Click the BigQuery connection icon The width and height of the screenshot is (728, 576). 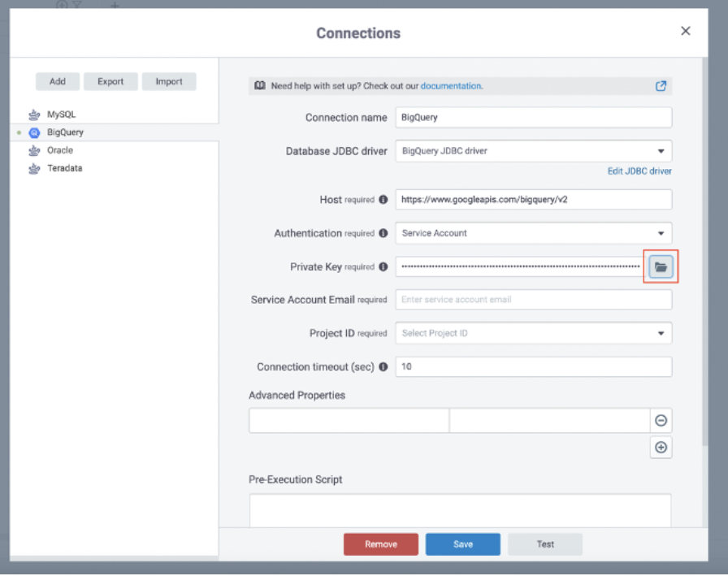coord(34,132)
